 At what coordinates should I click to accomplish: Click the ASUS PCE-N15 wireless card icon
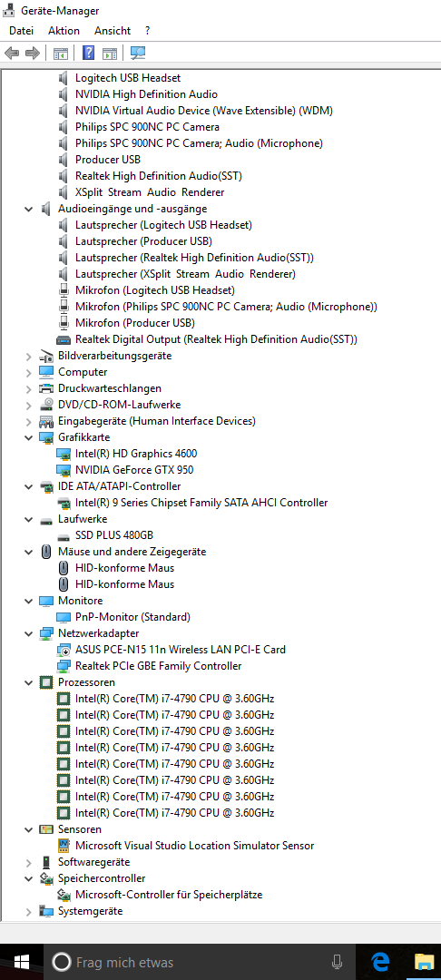tap(64, 650)
